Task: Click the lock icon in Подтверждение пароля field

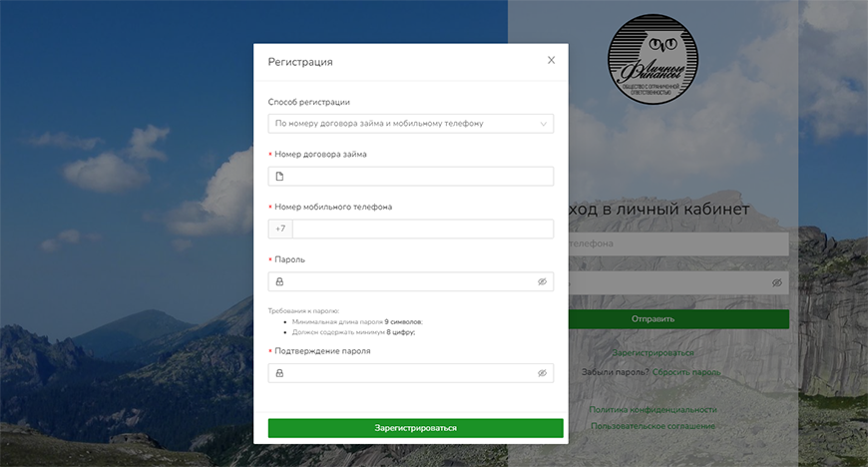Action: point(279,373)
